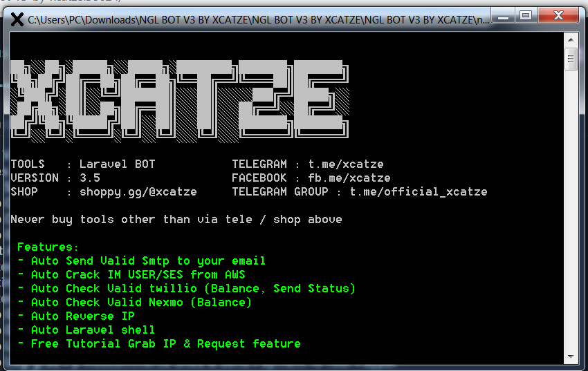Image resolution: width=588 pixels, height=371 pixels.
Task: Click the Laravel BOT tools name text
Action: [117, 164]
